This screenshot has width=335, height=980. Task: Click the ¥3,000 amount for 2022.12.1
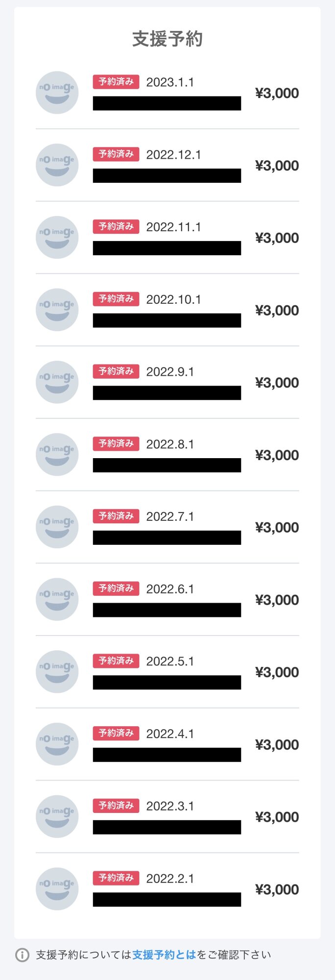point(277,166)
